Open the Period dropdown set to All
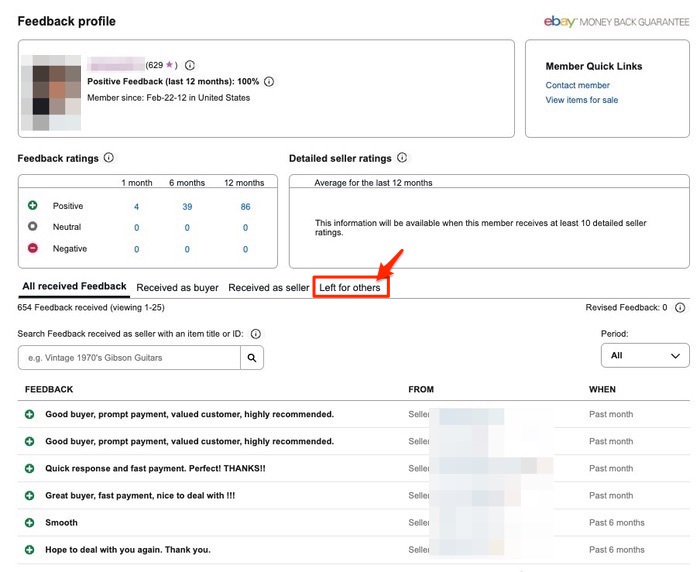 [645, 355]
